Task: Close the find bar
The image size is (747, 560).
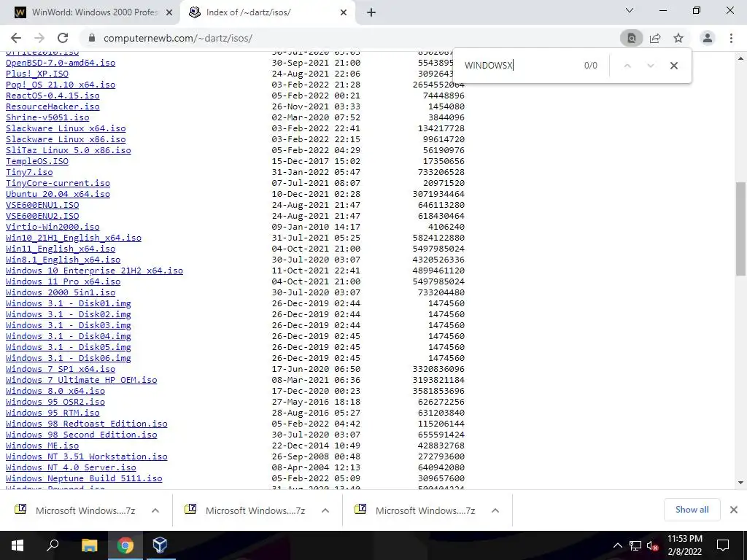Action: [x=673, y=66]
